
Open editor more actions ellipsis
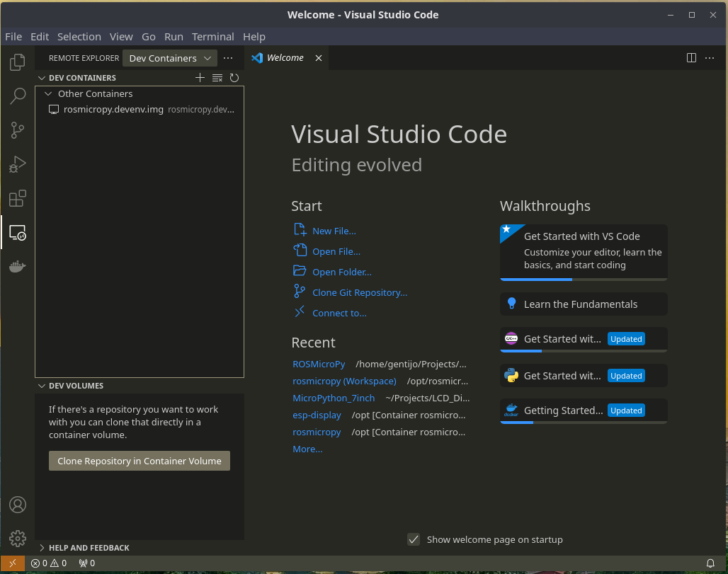pos(710,57)
